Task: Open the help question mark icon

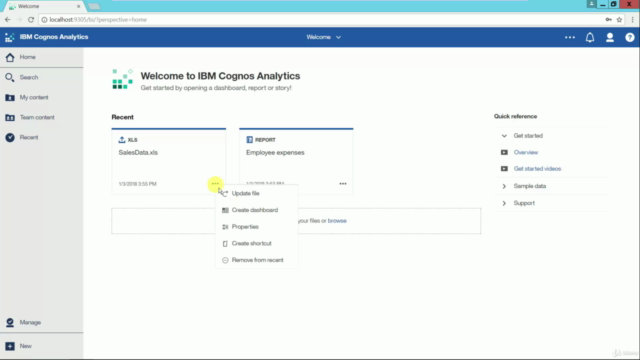Action: click(630, 37)
